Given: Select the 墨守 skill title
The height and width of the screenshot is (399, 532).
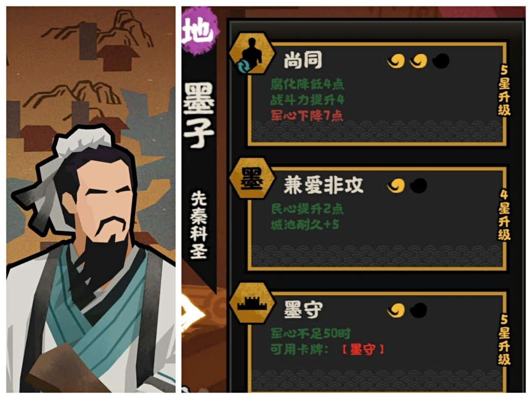Looking at the screenshot, I should point(302,310).
